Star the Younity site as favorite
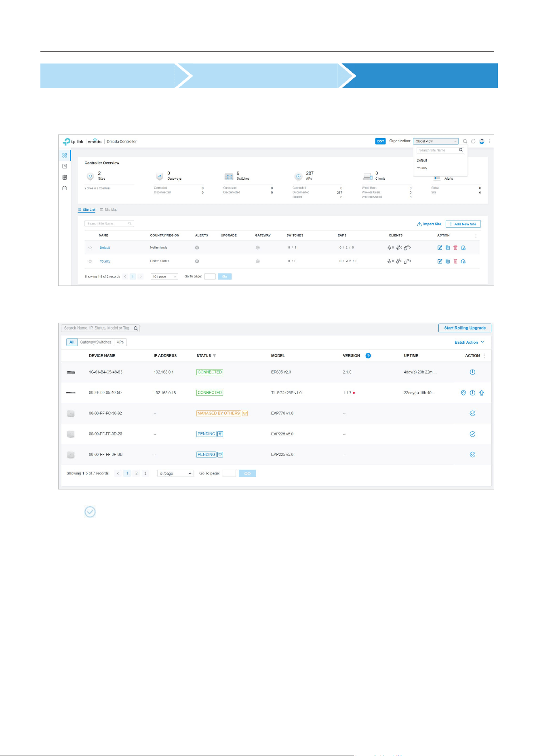 (x=90, y=262)
